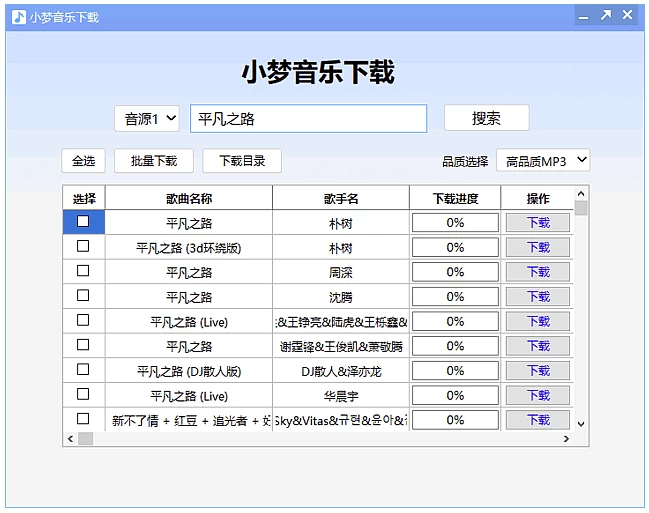
Task: Download 沈腾's 平凡之路 via 下载 button
Action: coord(538,297)
